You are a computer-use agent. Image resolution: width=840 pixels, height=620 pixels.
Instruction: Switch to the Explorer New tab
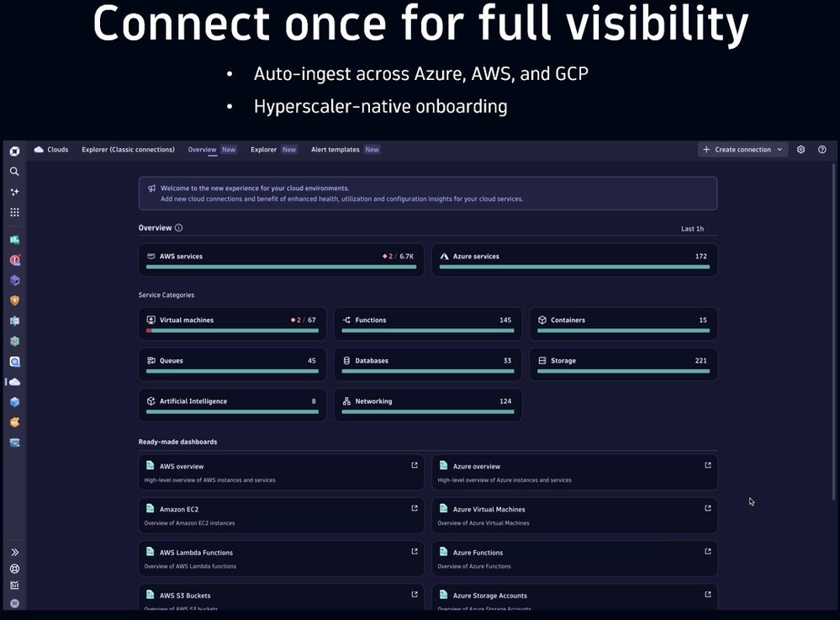click(273, 150)
